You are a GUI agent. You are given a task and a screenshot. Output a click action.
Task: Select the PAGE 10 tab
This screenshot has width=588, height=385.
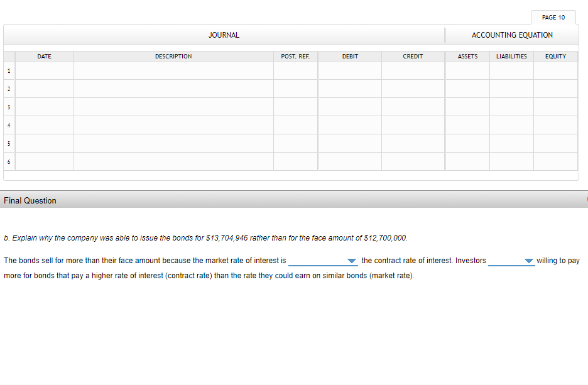pyautogui.click(x=553, y=17)
